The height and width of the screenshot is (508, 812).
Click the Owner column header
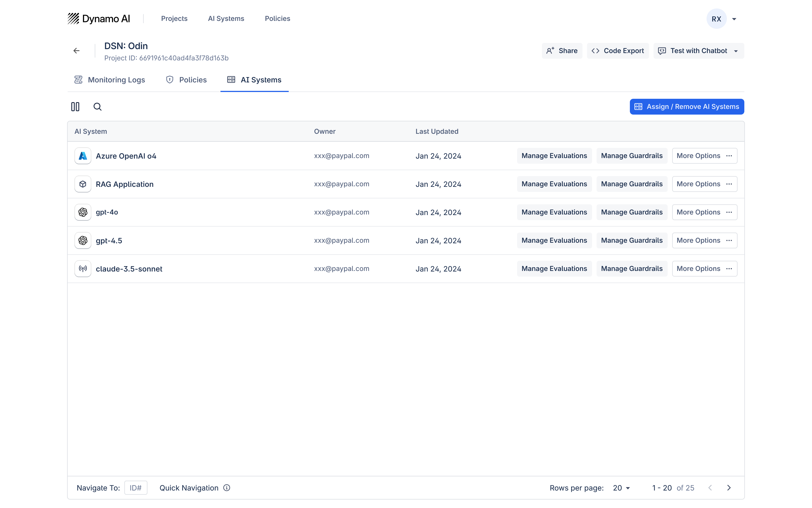pyautogui.click(x=325, y=131)
